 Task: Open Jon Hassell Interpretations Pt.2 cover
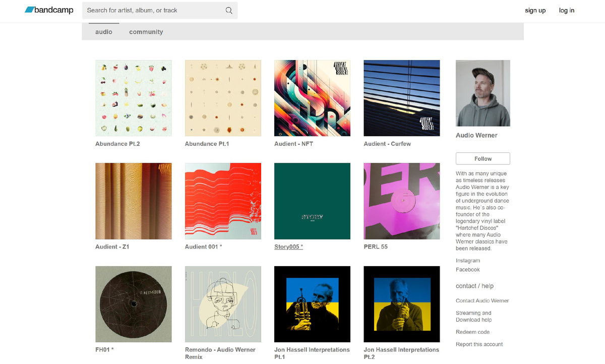[402, 304]
